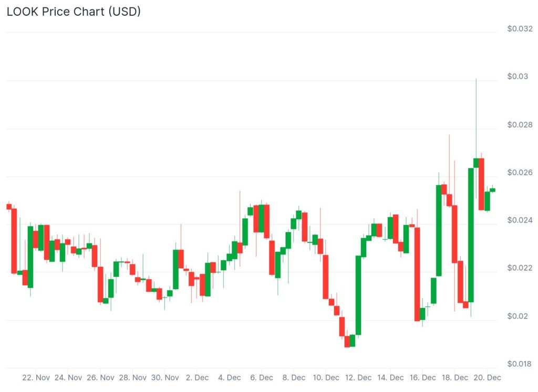Click the $0.028 y-axis label
The height and width of the screenshot is (392, 538).
tap(520, 125)
